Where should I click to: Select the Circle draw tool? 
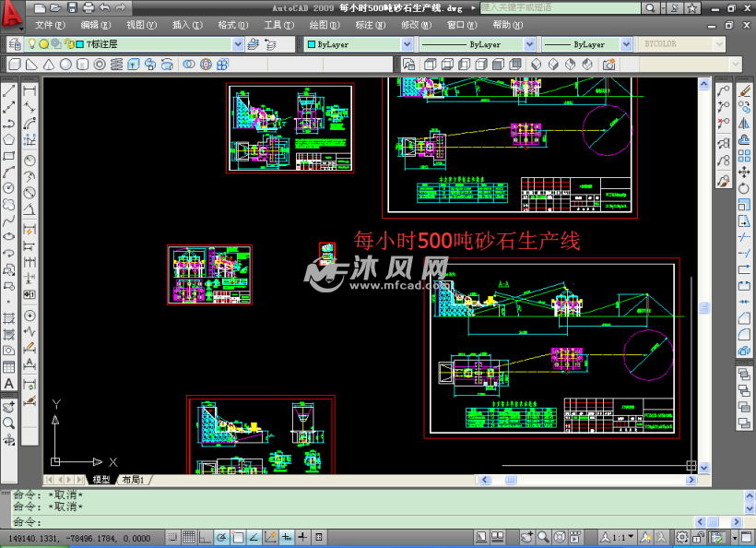(x=8, y=188)
